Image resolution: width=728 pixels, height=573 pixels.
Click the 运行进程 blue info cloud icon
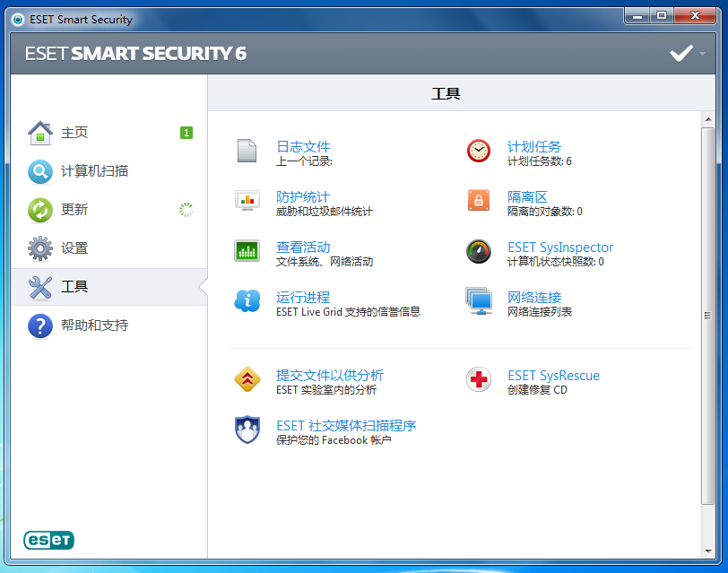[247, 301]
